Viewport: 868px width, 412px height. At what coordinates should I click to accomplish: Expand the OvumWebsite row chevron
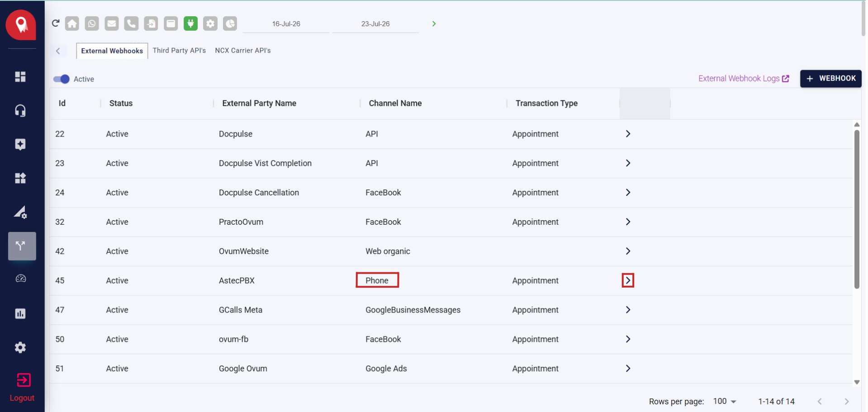628,251
